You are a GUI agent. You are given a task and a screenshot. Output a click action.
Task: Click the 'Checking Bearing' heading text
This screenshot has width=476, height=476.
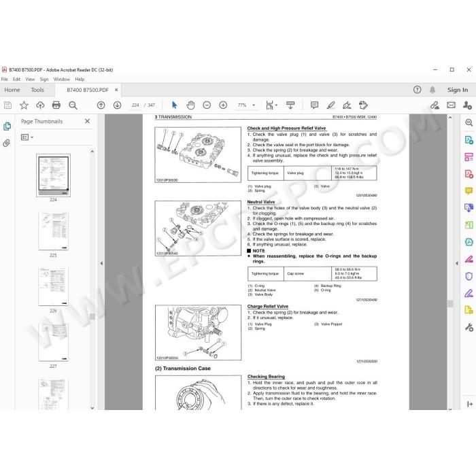[266, 377]
